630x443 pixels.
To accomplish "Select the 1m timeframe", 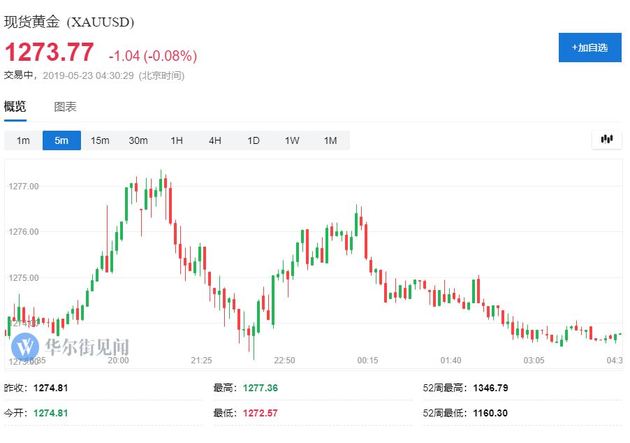I will (x=23, y=141).
